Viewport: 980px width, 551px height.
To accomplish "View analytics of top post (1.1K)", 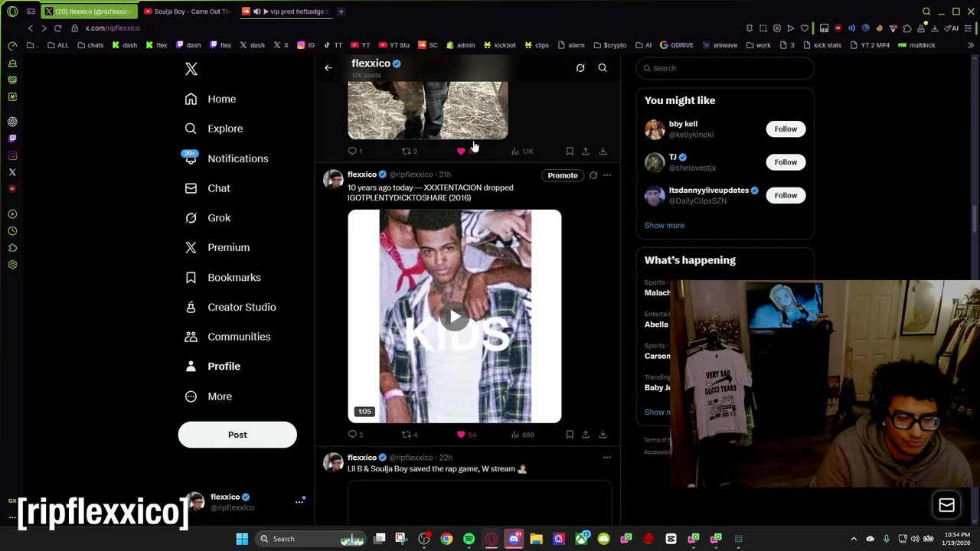I will 522,152.
